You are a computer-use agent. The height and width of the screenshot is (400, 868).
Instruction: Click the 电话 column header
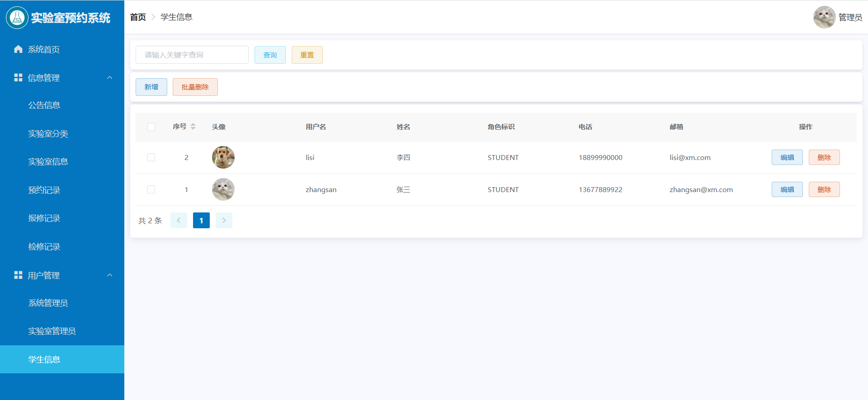(585, 127)
